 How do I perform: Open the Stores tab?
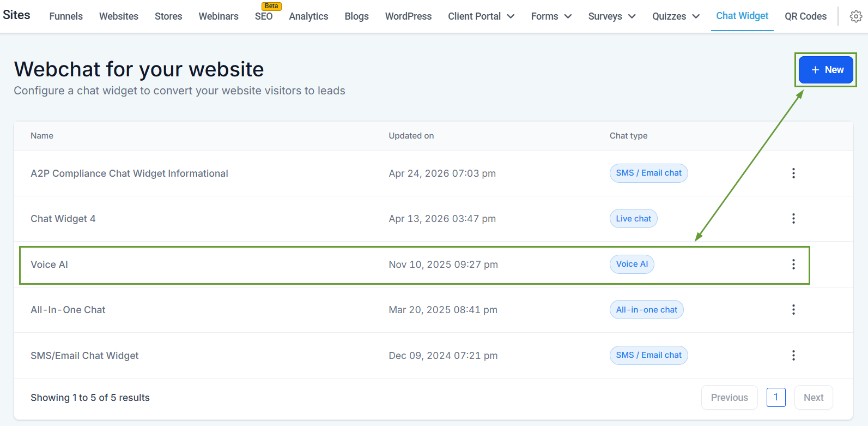tap(168, 16)
